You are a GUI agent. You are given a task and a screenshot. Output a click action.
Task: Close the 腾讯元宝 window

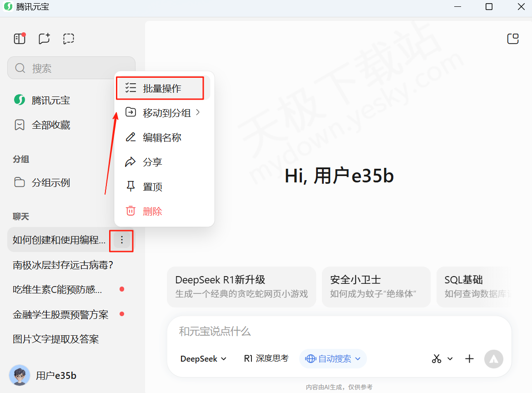point(522,7)
